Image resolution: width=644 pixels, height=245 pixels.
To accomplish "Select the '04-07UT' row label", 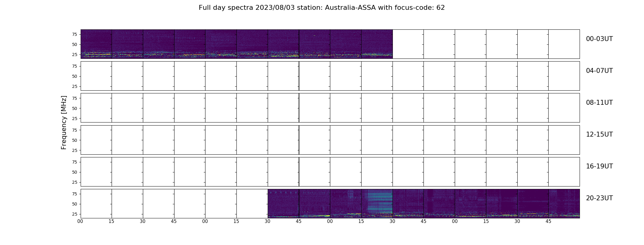I will pyautogui.click(x=599, y=71).
